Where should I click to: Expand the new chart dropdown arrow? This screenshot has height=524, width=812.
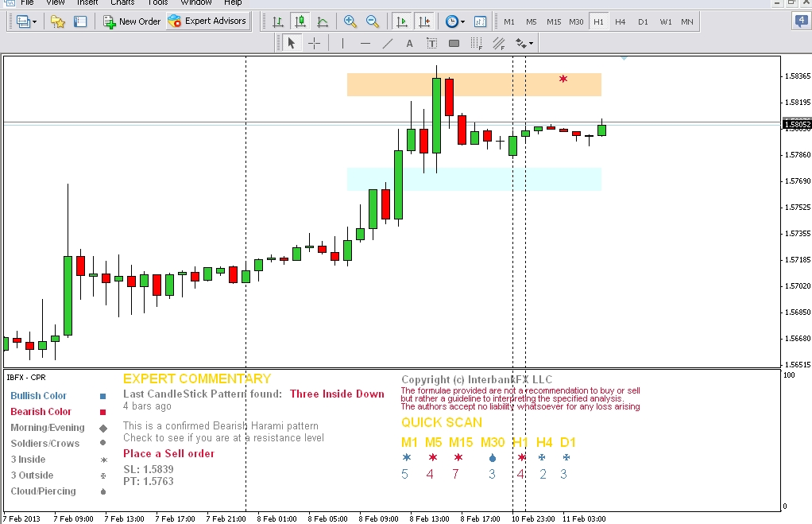[35, 21]
